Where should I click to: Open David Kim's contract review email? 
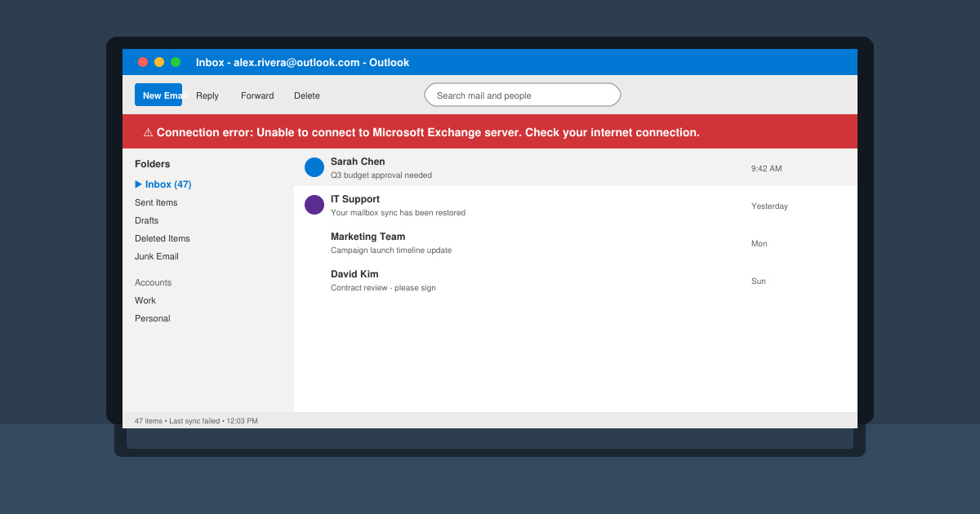(x=576, y=280)
